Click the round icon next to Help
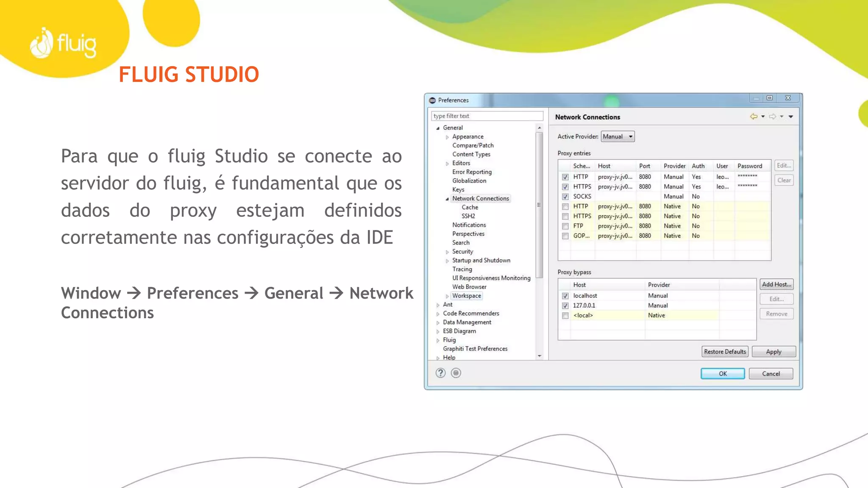Viewport: 868px width, 488px height. 456,373
